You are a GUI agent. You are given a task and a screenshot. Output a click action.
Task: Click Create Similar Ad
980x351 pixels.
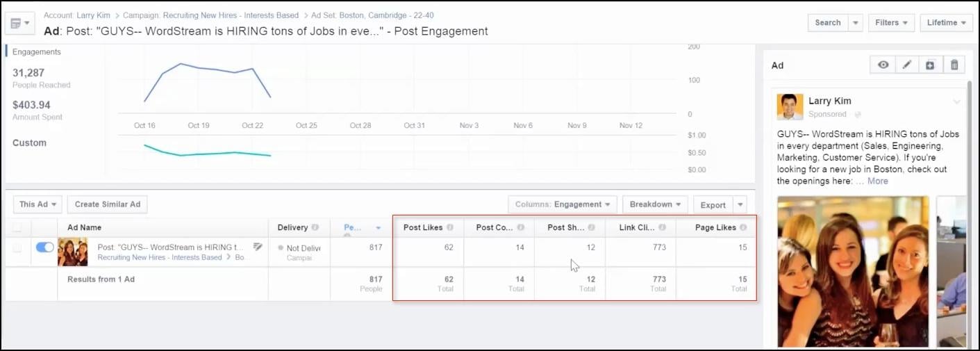pyautogui.click(x=108, y=204)
